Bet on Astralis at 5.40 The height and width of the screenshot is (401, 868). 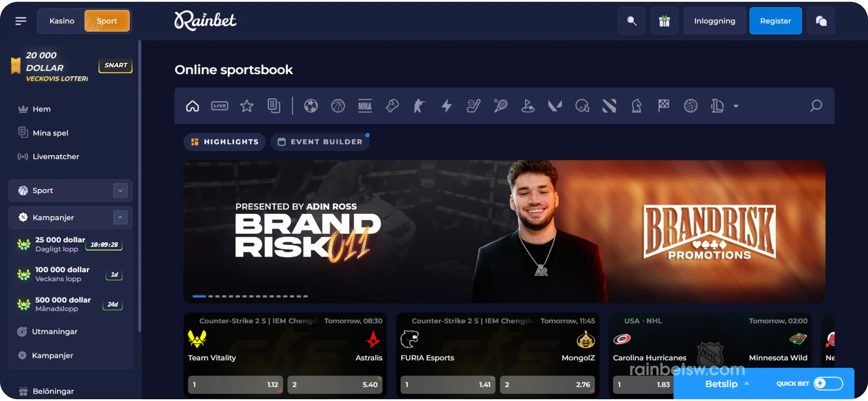coord(335,385)
